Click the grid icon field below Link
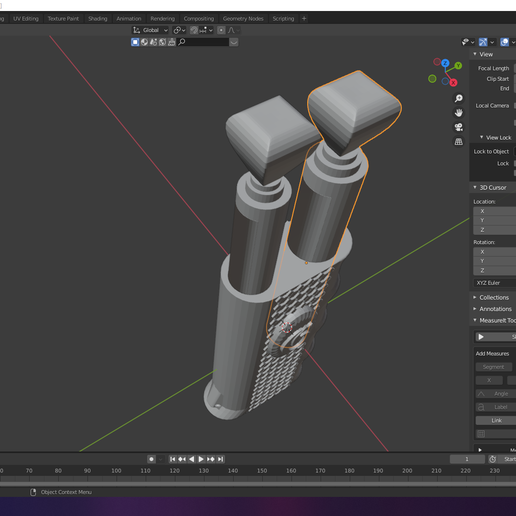Viewport: 516px width, 516px height. click(496, 434)
